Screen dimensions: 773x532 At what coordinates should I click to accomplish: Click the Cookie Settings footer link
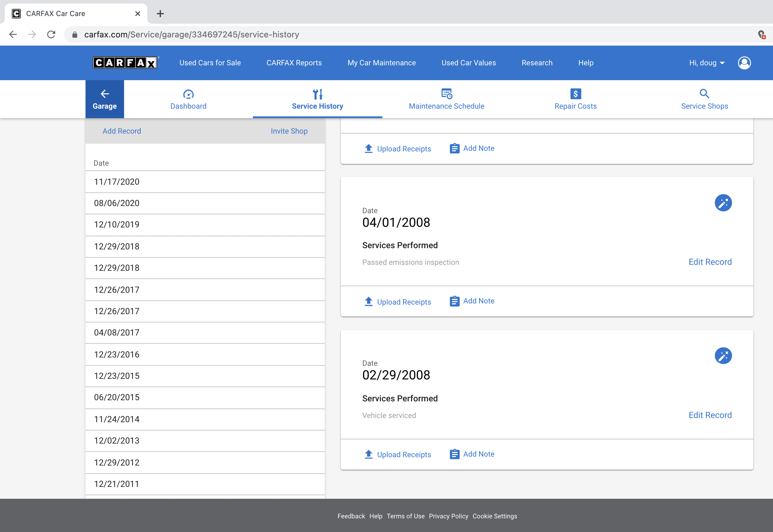[x=495, y=516]
